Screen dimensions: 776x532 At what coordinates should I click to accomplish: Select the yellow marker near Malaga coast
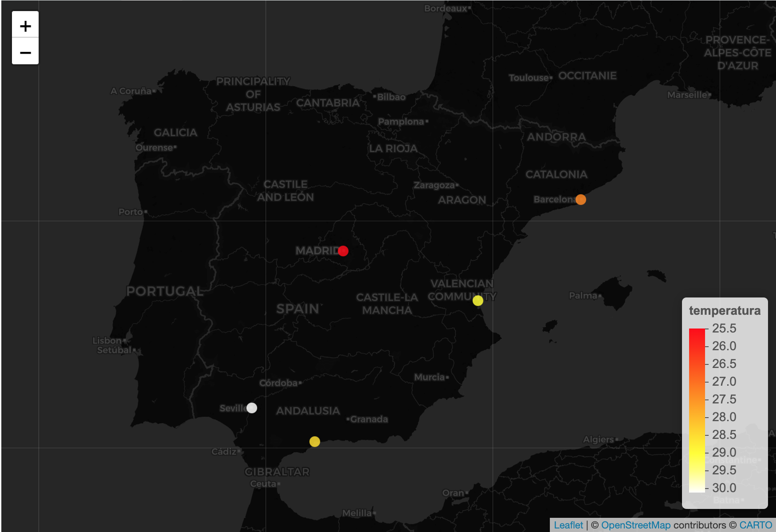[314, 442]
